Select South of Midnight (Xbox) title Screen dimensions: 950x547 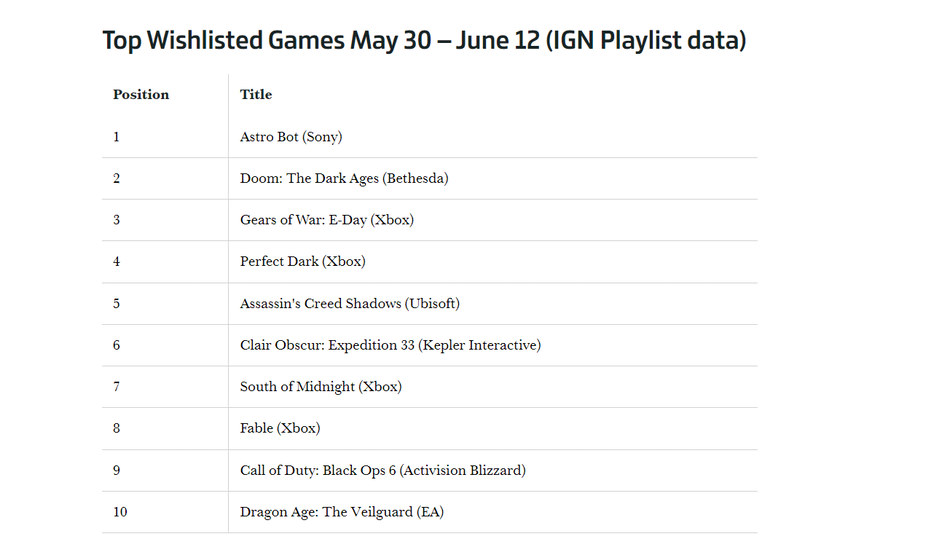click(321, 387)
